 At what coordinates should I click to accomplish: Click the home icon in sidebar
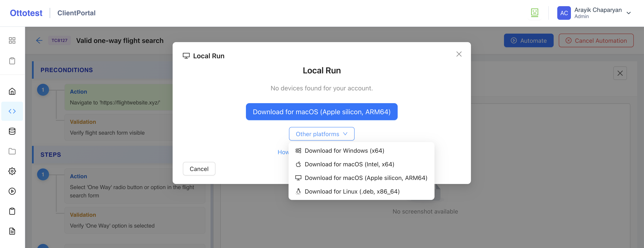[x=12, y=91]
